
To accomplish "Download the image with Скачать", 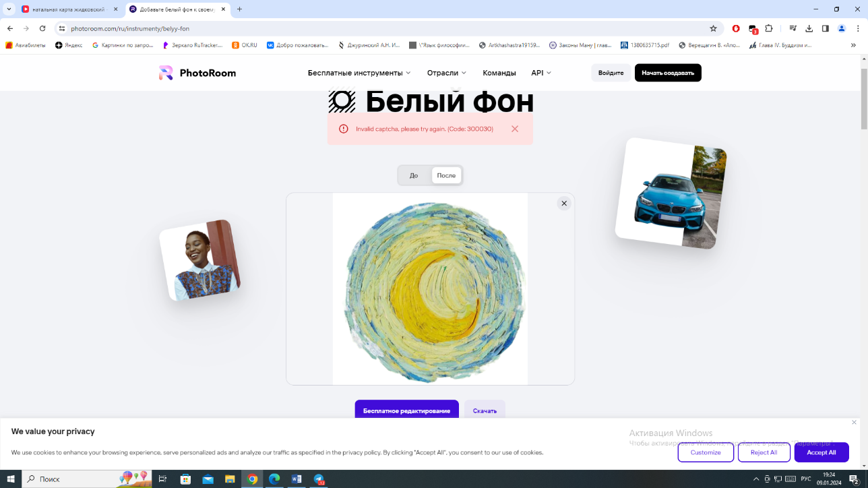I will point(485,410).
